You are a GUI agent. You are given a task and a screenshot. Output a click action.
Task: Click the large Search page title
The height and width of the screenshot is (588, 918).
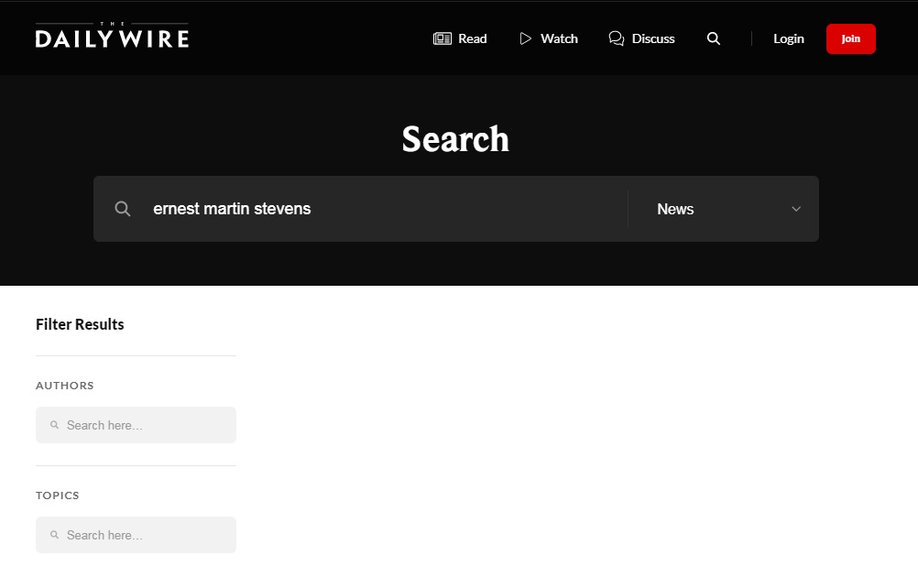[x=455, y=139]
